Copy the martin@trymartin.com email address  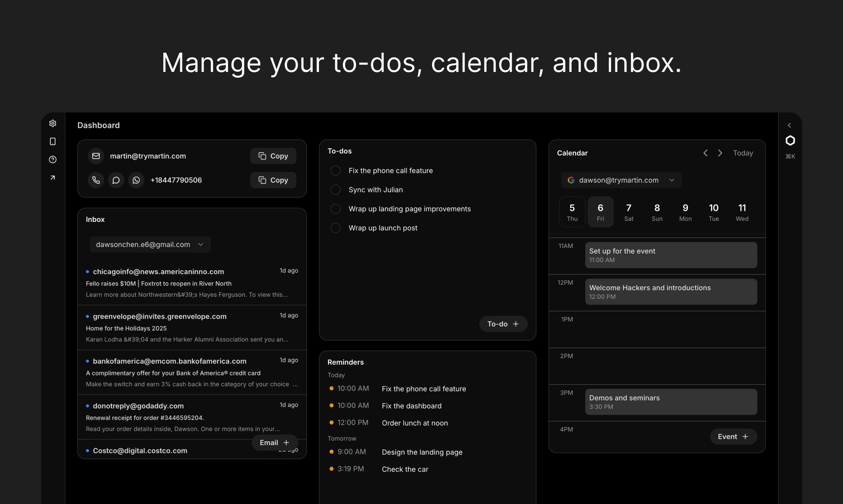[x=273, y=156]
